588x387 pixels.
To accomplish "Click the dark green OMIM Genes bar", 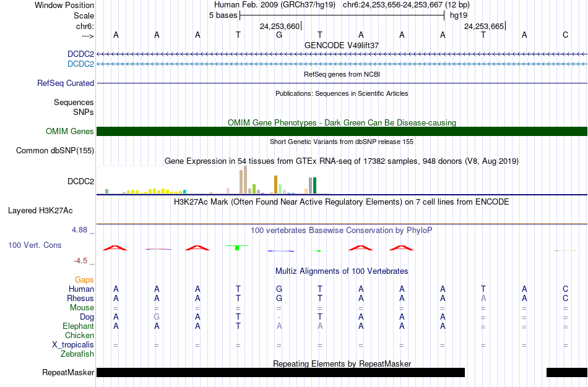I will click(x=342, y=132).
